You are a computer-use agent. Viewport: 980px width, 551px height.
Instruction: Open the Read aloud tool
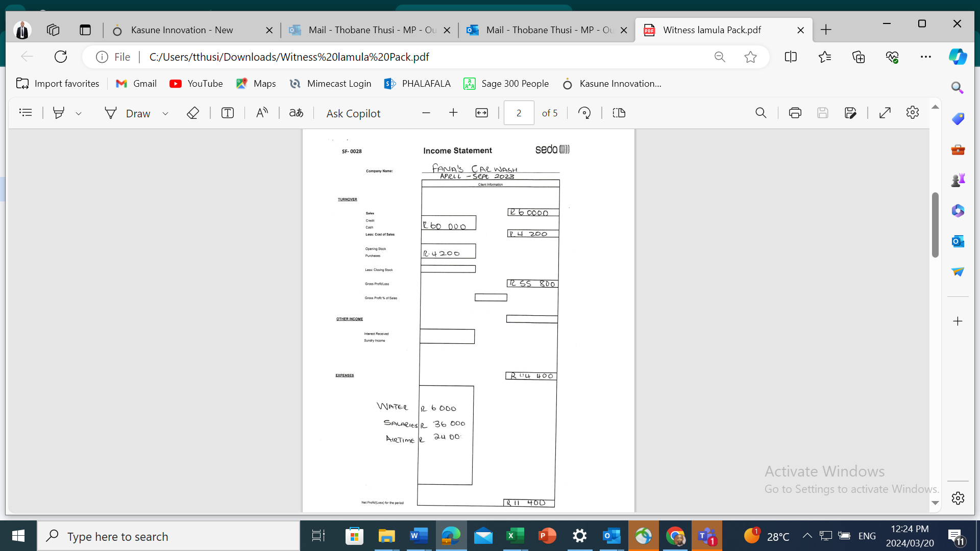coord(262,113)
